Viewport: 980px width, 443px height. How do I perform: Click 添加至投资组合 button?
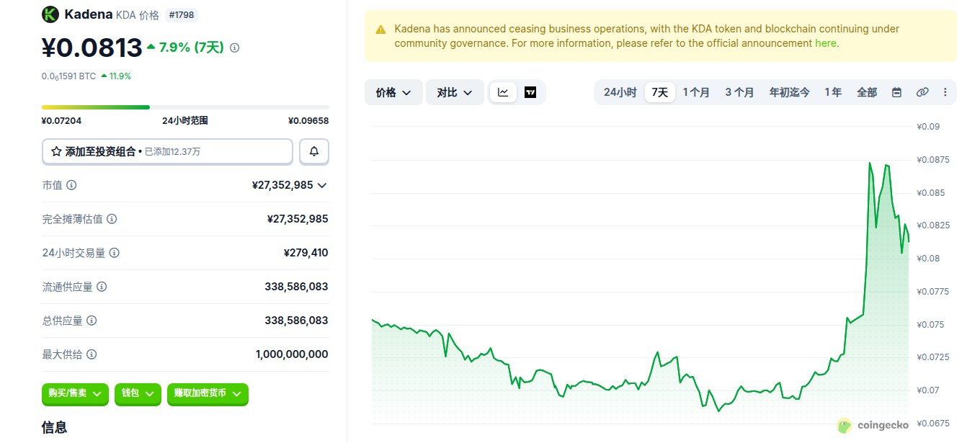click(x=167, y=151)
